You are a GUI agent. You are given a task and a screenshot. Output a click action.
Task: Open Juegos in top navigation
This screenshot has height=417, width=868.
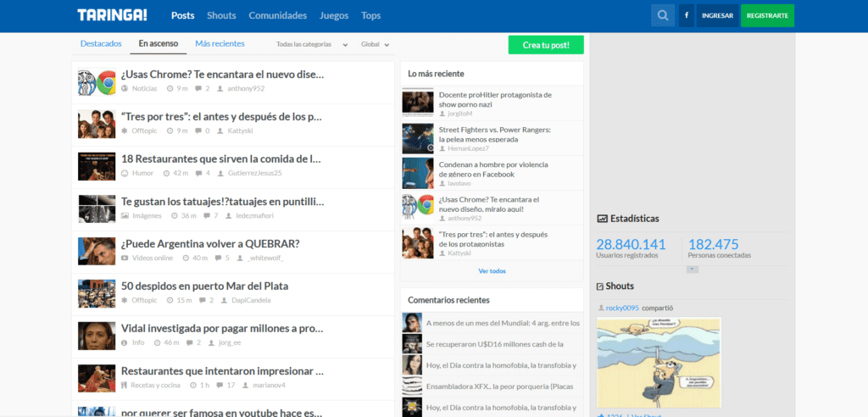click(x=334, y=15)
